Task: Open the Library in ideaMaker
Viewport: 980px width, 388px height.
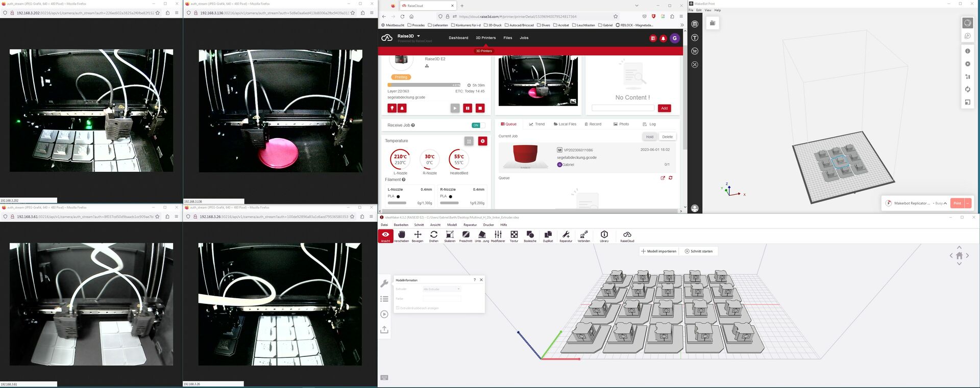Action: click(x=604, y=236)
